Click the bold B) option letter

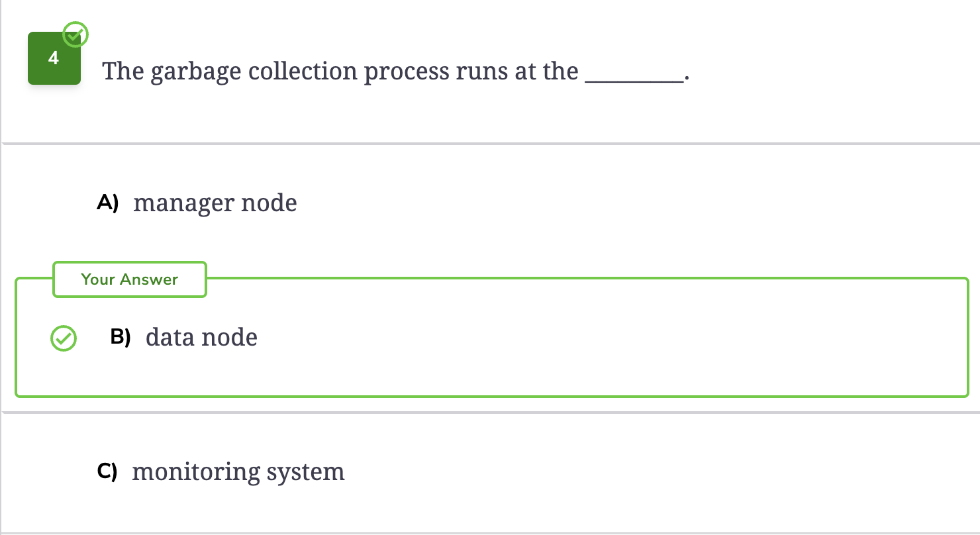click(x=121, y=337)
